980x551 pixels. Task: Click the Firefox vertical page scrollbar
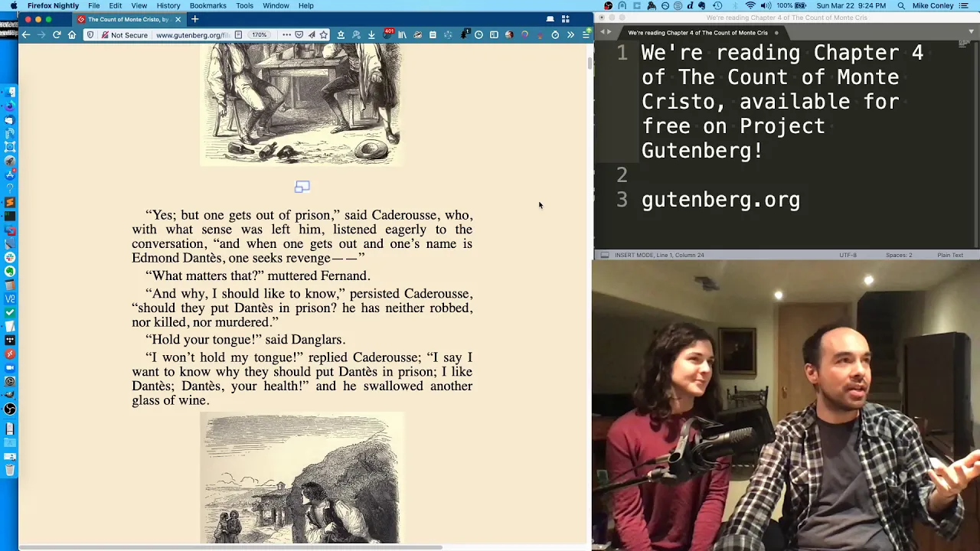590,63
